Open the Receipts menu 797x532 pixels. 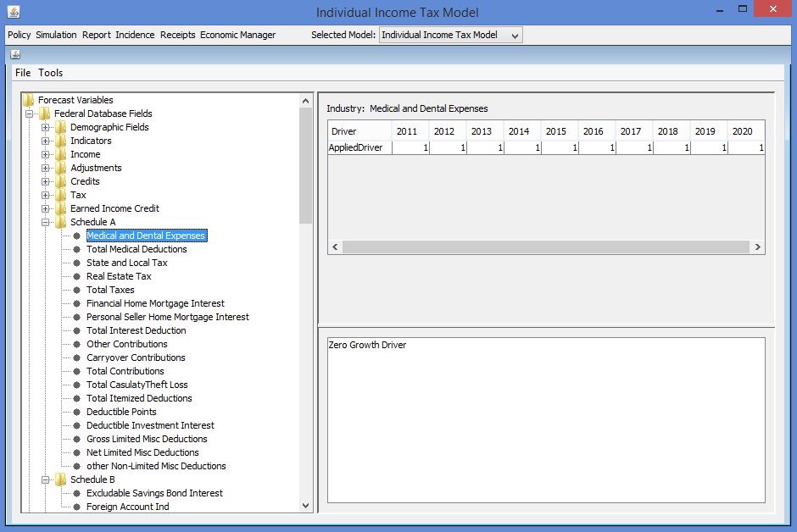click(177, 35)
